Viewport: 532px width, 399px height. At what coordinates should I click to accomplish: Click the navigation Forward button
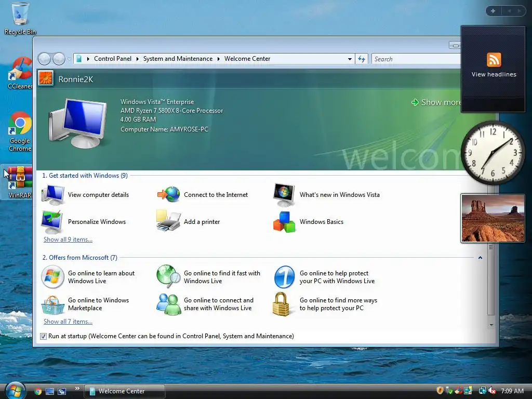59,59
